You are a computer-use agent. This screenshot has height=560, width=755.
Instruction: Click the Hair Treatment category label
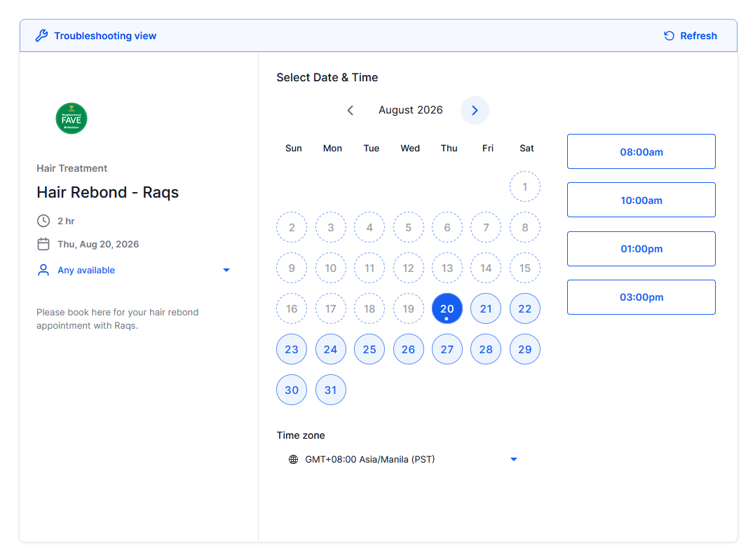point(72,168)
